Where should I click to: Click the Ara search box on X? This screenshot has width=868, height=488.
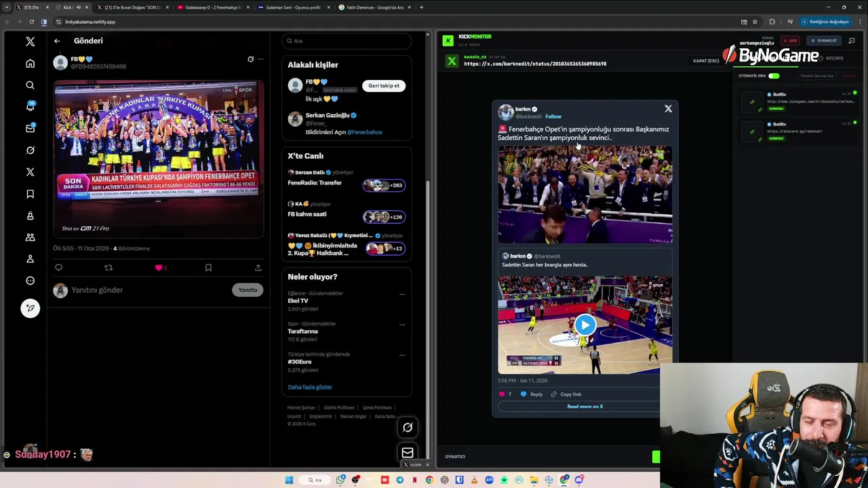347,41
